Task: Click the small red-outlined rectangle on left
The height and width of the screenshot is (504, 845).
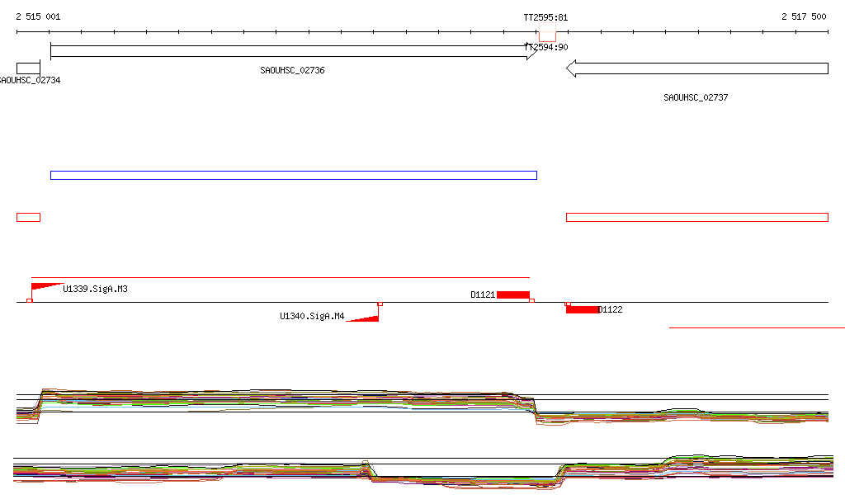Action: [28, 217]
